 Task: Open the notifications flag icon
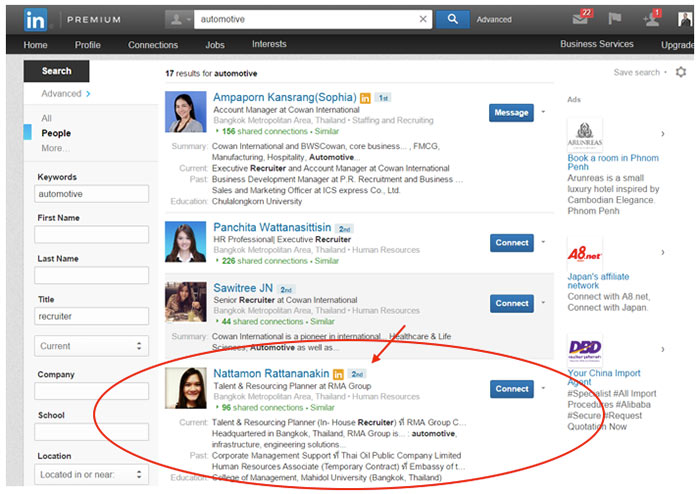615,19
